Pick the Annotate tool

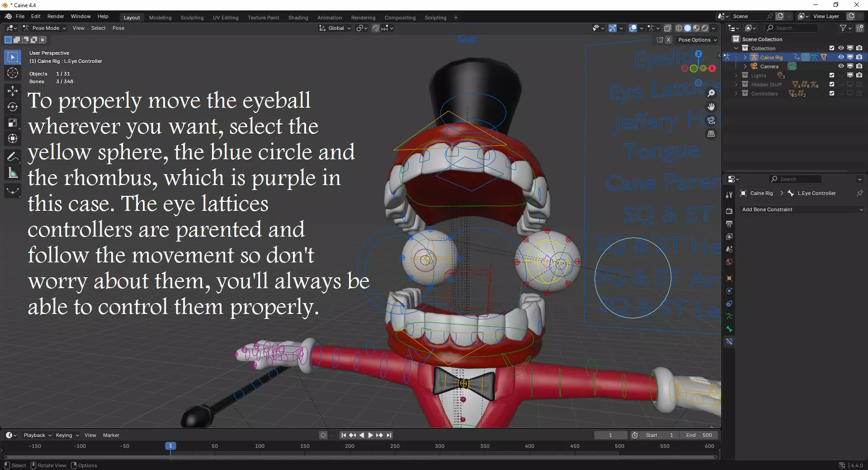[x=13, y=157]
